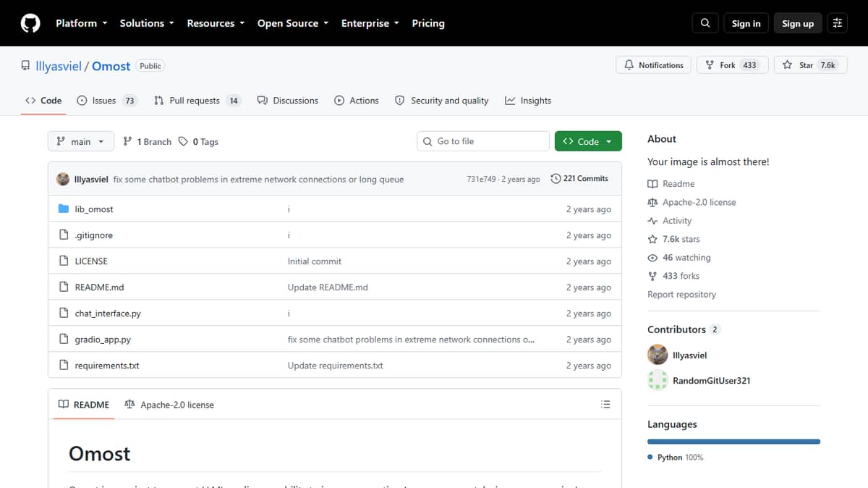This screenshot has width=868, height=488.
Task: Click Report repository link
Action: coord(681,295)
